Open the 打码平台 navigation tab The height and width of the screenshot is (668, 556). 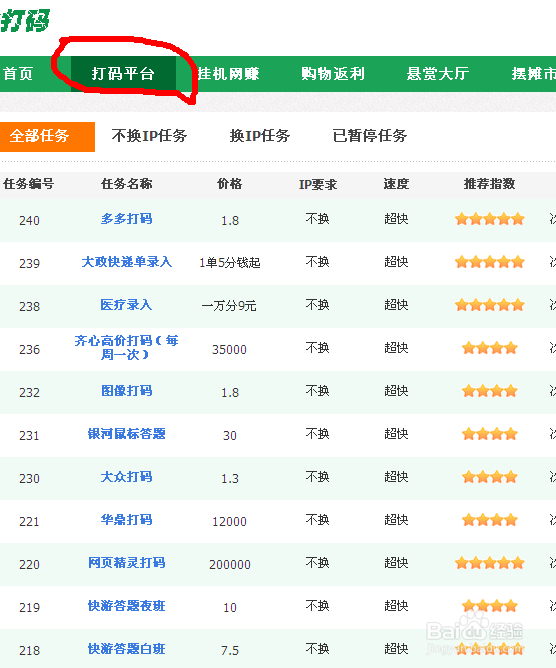click(x=123, y=74)
